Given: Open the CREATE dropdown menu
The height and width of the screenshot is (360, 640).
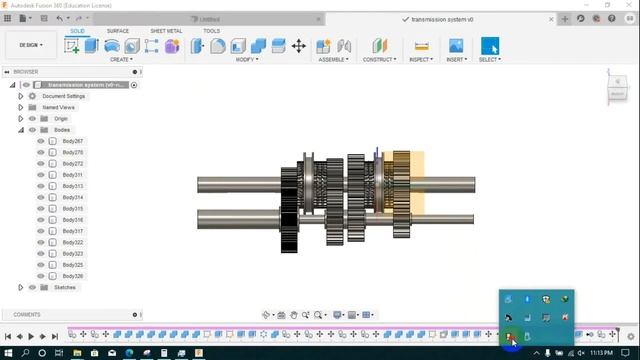Looking at the screenshot, I should tap(121, 60).
